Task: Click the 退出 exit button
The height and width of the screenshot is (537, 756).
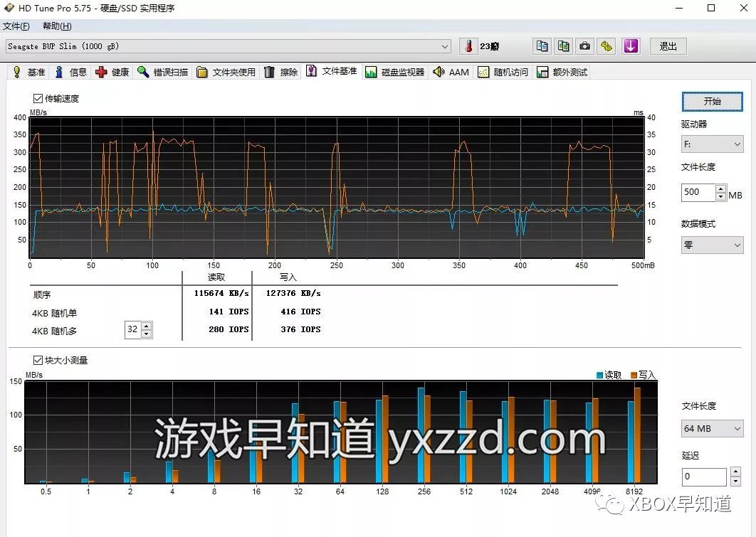Action: click(667, 46)
